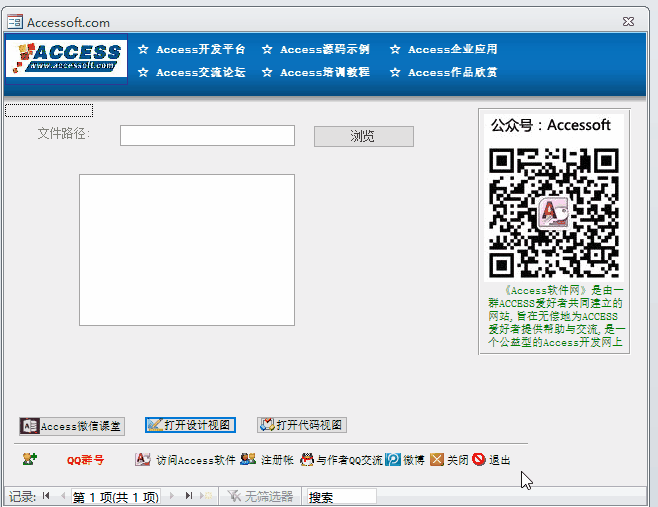Go to first record navigation arrow
Viewport: 658px width, 507px height.
pos(46,496)
